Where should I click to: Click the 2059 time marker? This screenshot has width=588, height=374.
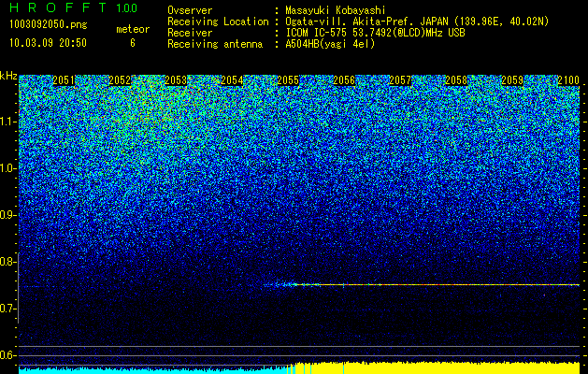pyautogui.click(x=512, y=80)
